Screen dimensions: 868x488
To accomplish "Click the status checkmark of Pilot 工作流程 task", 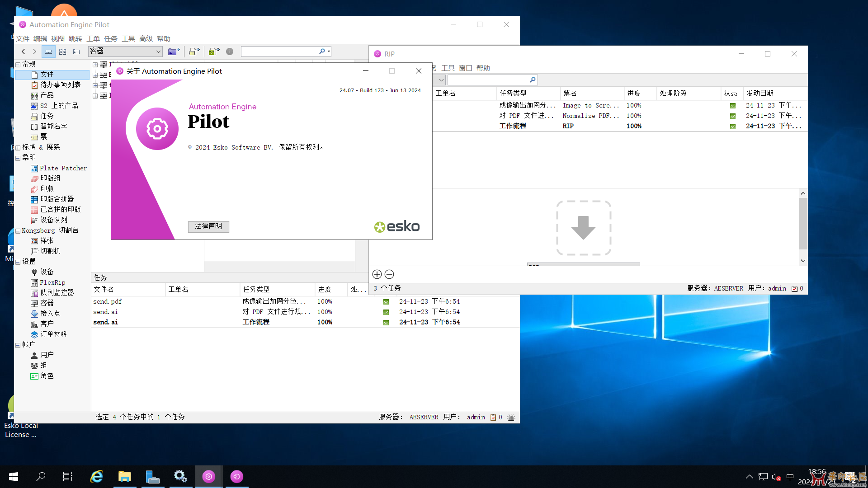I will click(386, 323).
